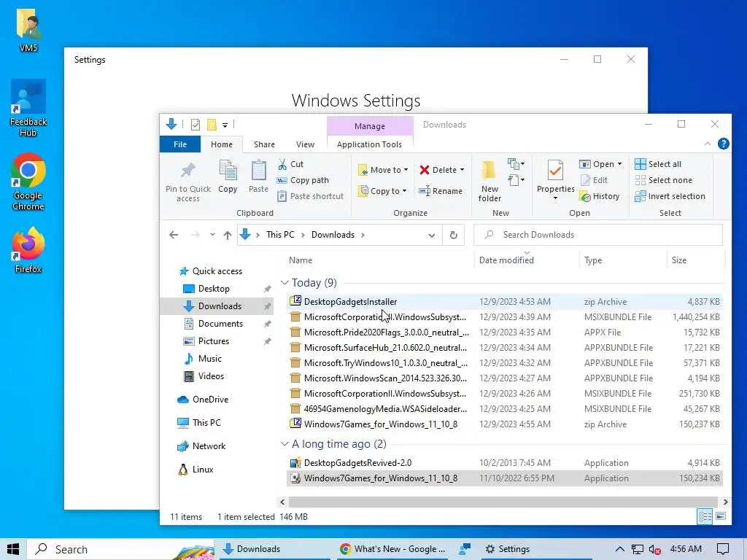Click the Edit button in Open group

click(594, 180)
